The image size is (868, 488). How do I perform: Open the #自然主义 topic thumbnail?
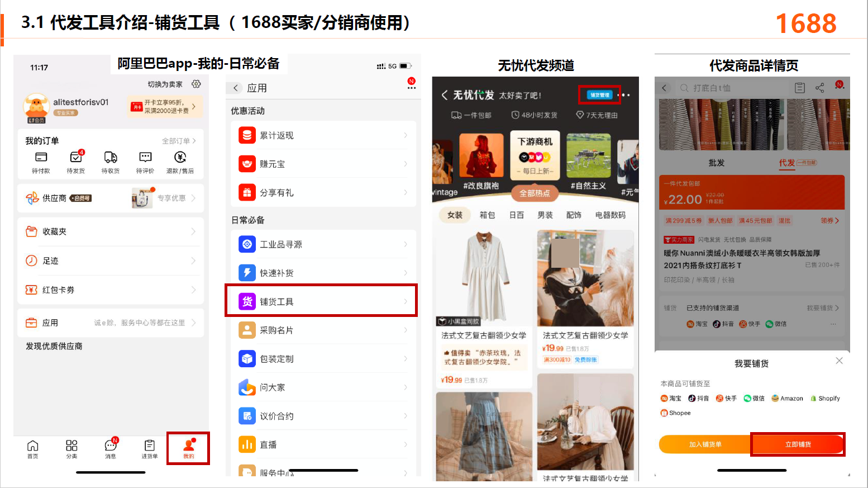[588, 156]
